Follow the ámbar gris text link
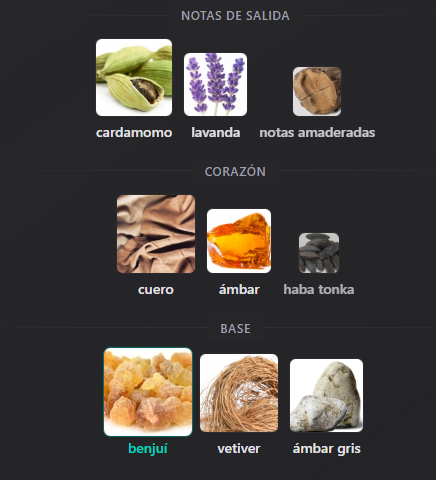Screen dimensions: 436x480 point(327,449)
